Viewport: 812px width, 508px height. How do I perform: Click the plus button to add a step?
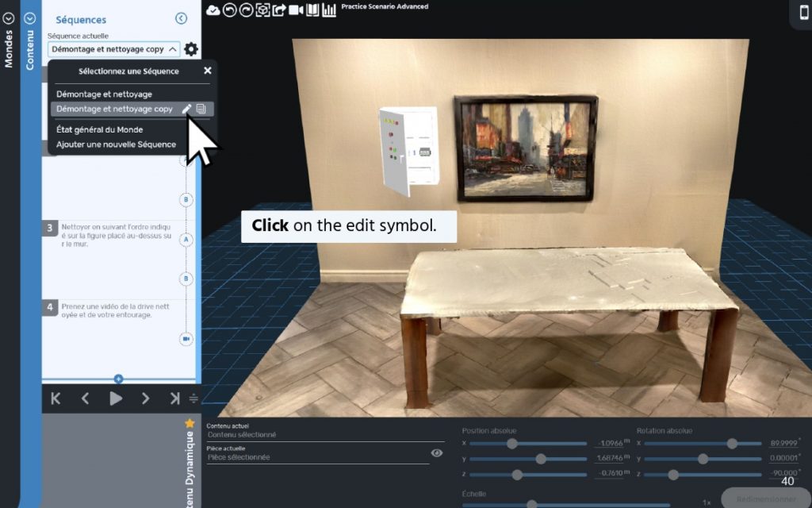pyautogui.click(x=119, y=379)
